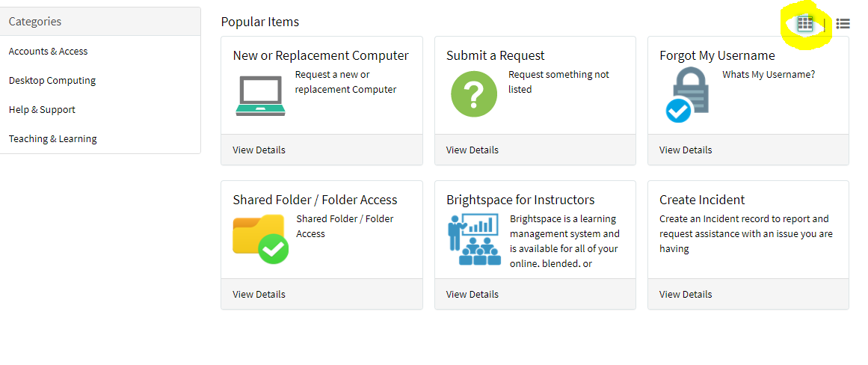Click the Brightspace instructor presentation icon
Viewport: 868px width, 365px height.
474,240
